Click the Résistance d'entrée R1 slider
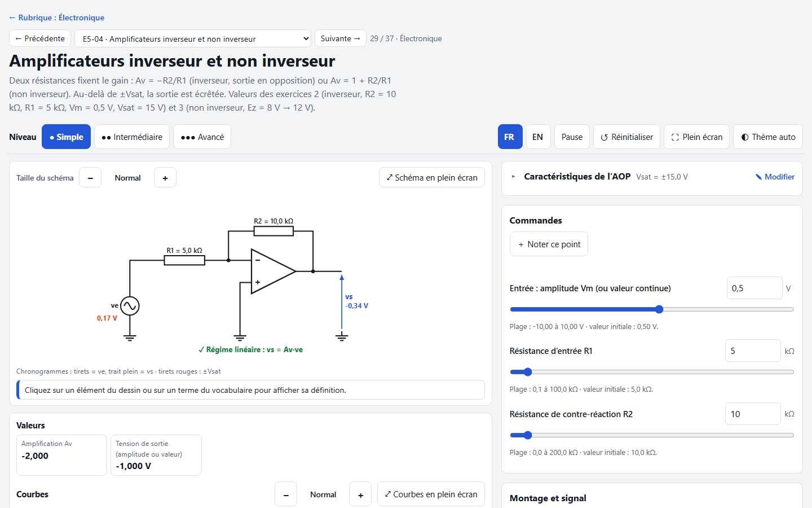 click(652, 372)
